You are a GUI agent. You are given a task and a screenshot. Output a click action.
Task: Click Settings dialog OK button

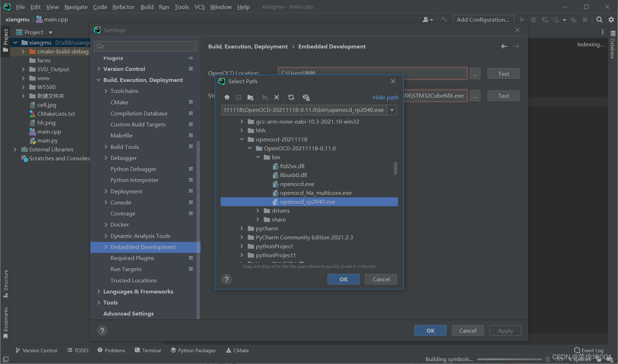tap(430, 331)
